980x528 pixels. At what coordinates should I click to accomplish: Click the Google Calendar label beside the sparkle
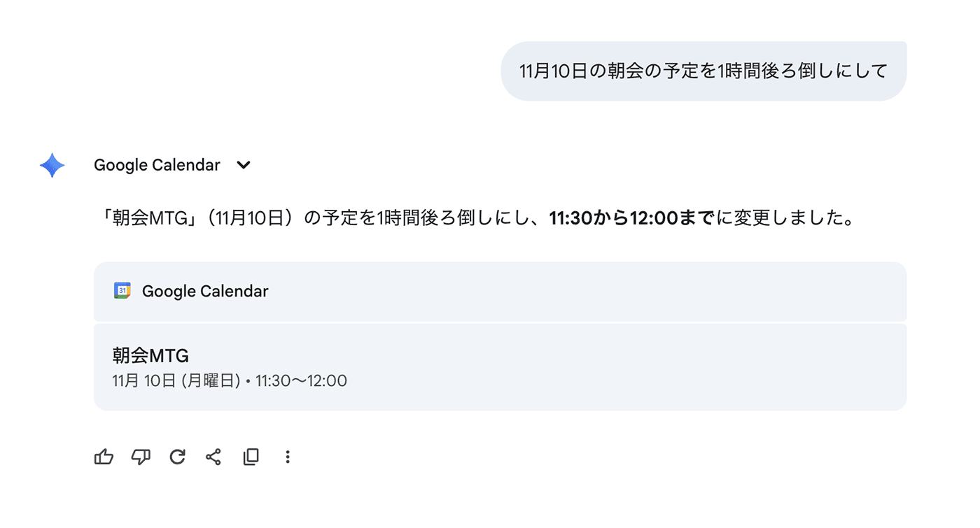157,166
